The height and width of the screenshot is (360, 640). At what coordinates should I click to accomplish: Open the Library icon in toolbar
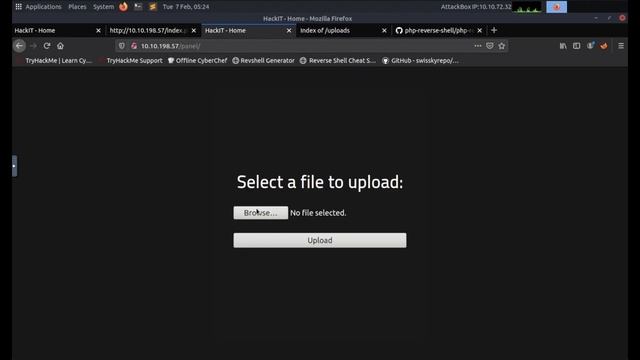click(x=563, y=46)
